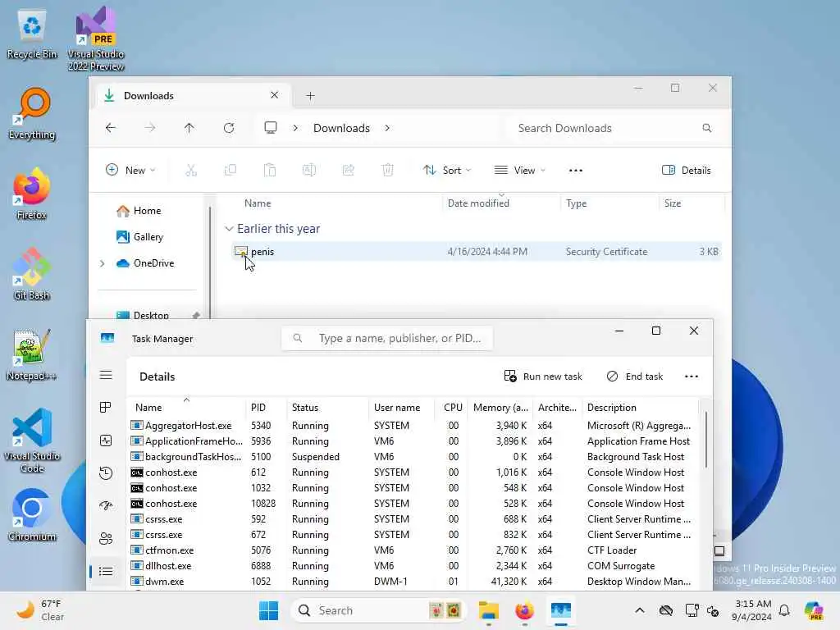Open Visual Studio 2022 Preview shortcut
Image resolution: width=840 pixels, height=630 pixels.
(x=96, y=39)
